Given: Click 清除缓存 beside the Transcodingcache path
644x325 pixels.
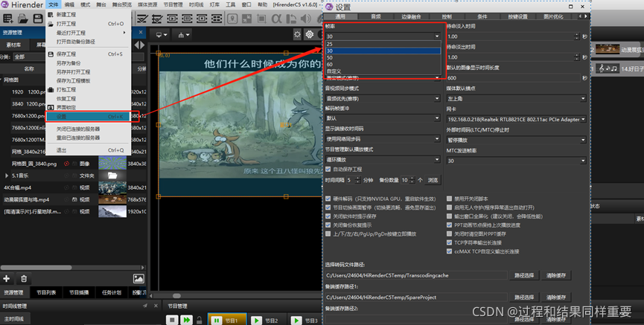Looking at the screenshot, I should [x=556, y=275].
